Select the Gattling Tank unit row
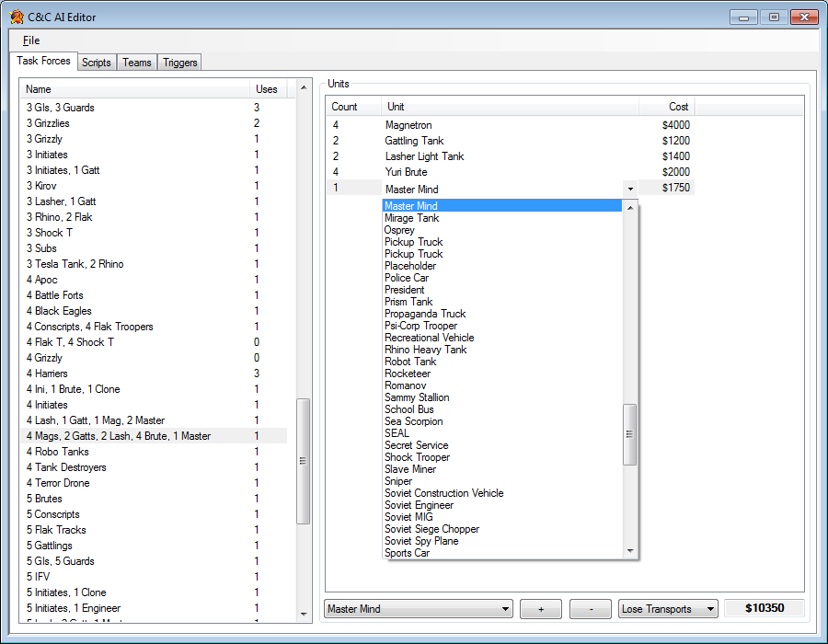The height and width of the screenshot is (644, 828). click(510, 141)
